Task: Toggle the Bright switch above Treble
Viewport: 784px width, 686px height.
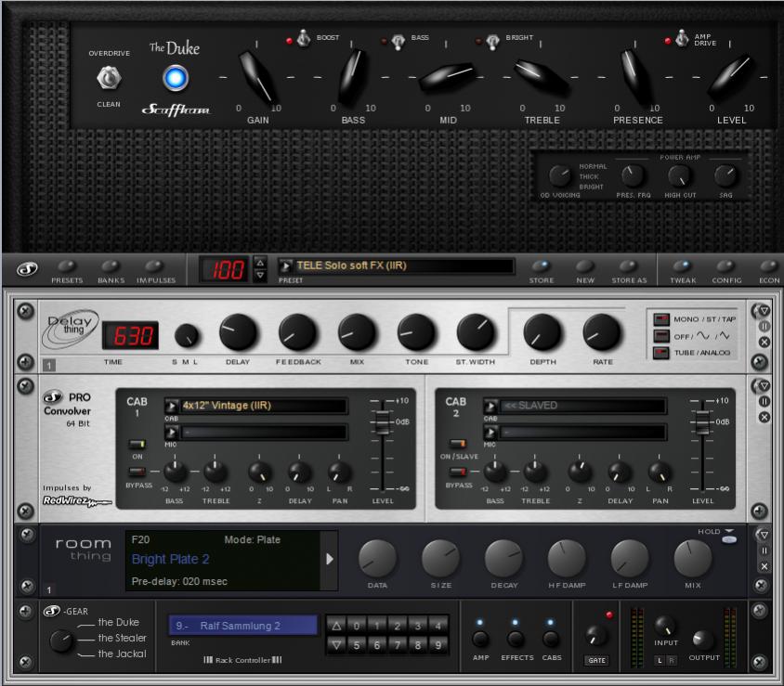Action: (x=492, y=40)
